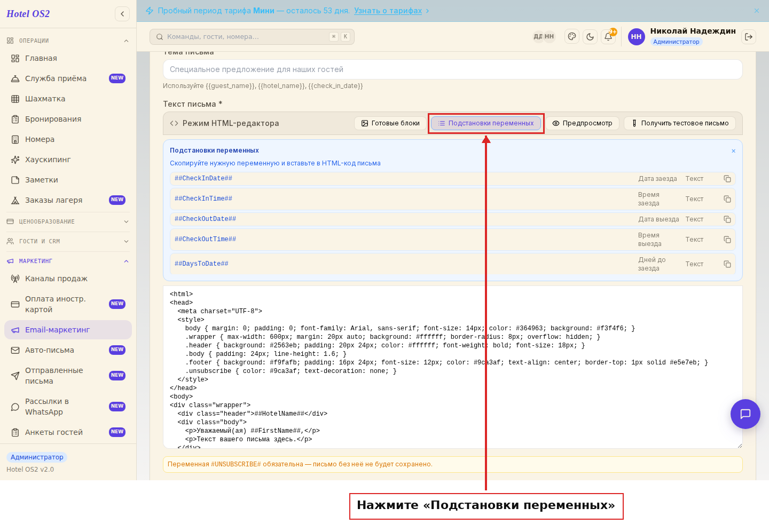Close the Подстановки переменных panel
This screenshot has height=532, width=769.
[733, 151]
